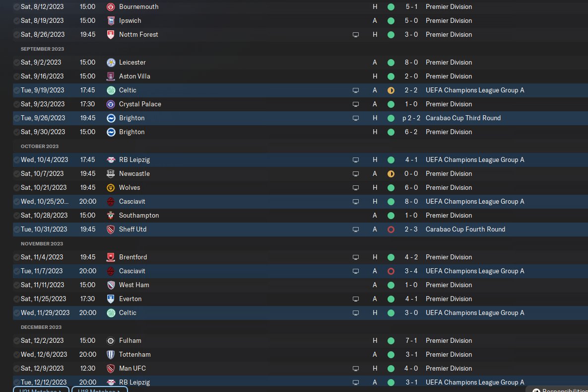Toggle the checkmark beside the 8/12/2023 Bournemouth match
Viewport: 588px width, 392px height.
pos(17,7)
